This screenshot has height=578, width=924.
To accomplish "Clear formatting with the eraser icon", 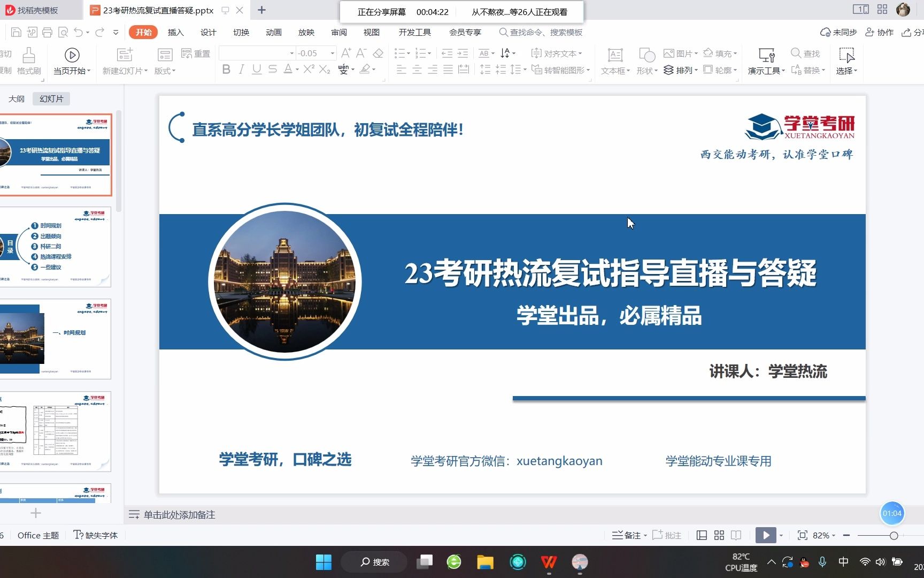I will (378, 53).
